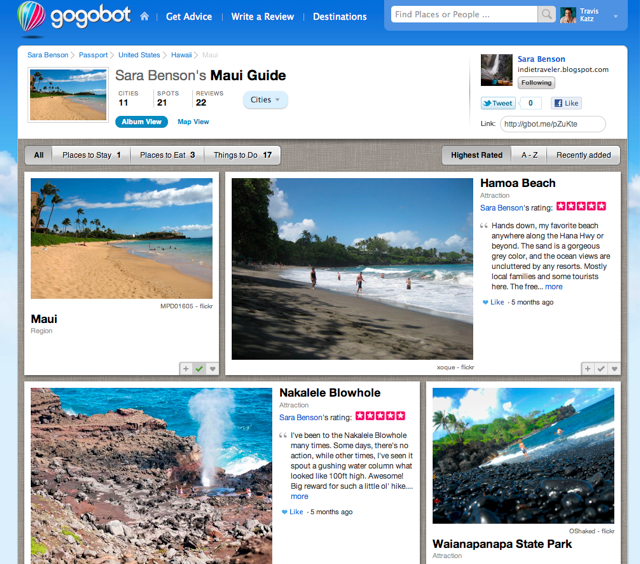Switch to Map View

(x=193, y=122)
